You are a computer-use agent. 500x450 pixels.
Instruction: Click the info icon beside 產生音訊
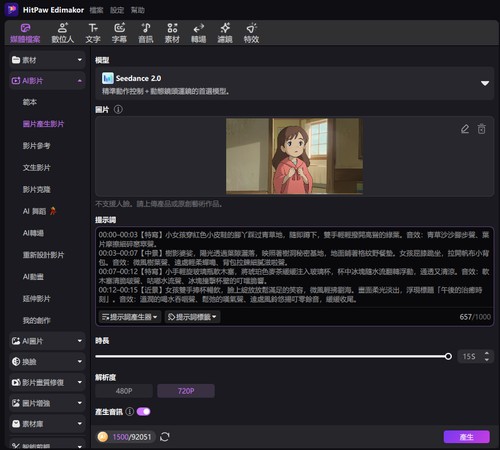pyautogui.click(x=130, y=412)
